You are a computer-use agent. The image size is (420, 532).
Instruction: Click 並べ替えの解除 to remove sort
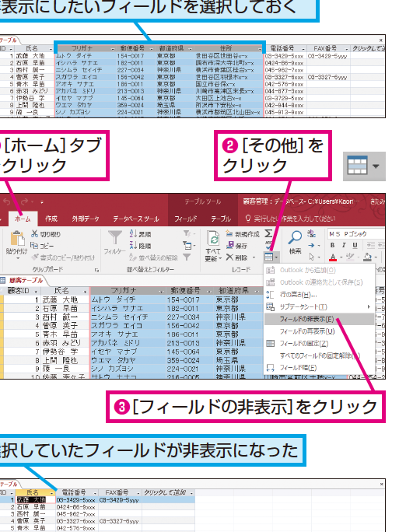tap(154, 257)
